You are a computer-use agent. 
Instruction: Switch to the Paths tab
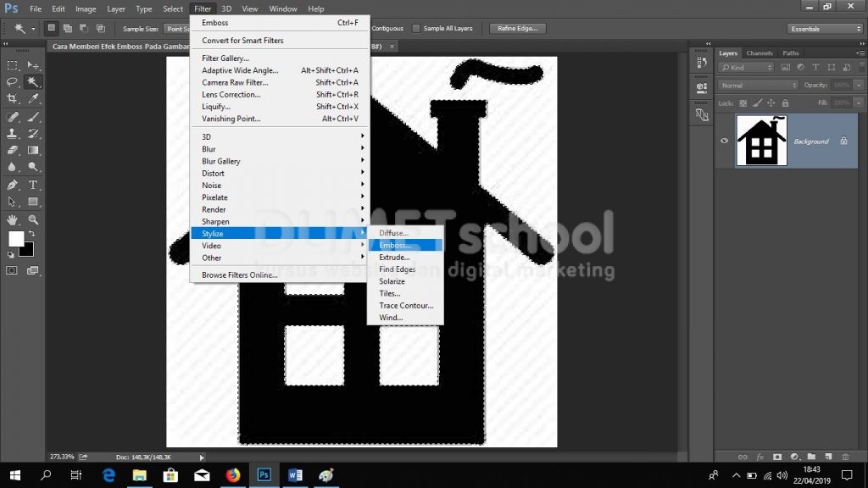(791, 53)
